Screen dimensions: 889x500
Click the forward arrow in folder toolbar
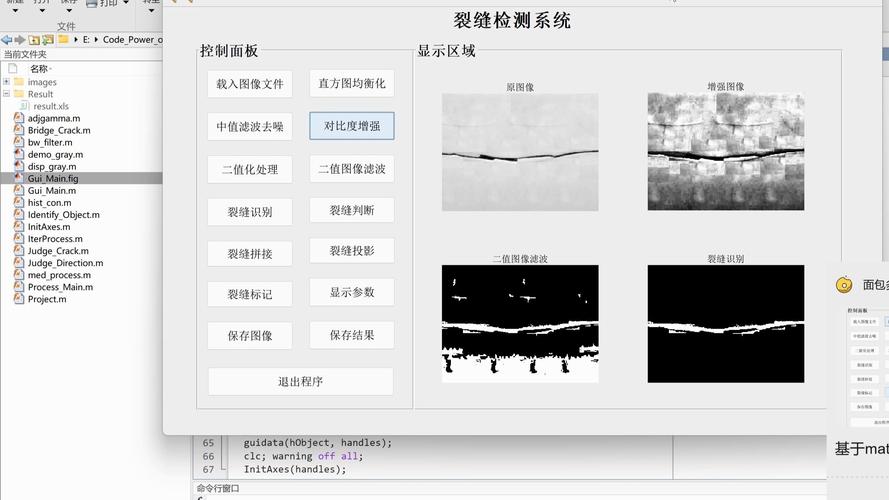tap(20, 40)
